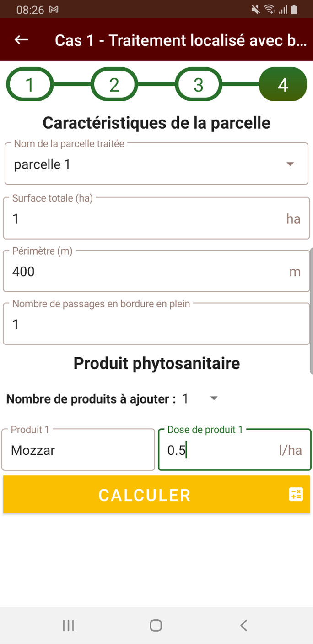This screenshot has height=644, width=313.
Task: Edit the Périmètre field
Action: point(156,271)
